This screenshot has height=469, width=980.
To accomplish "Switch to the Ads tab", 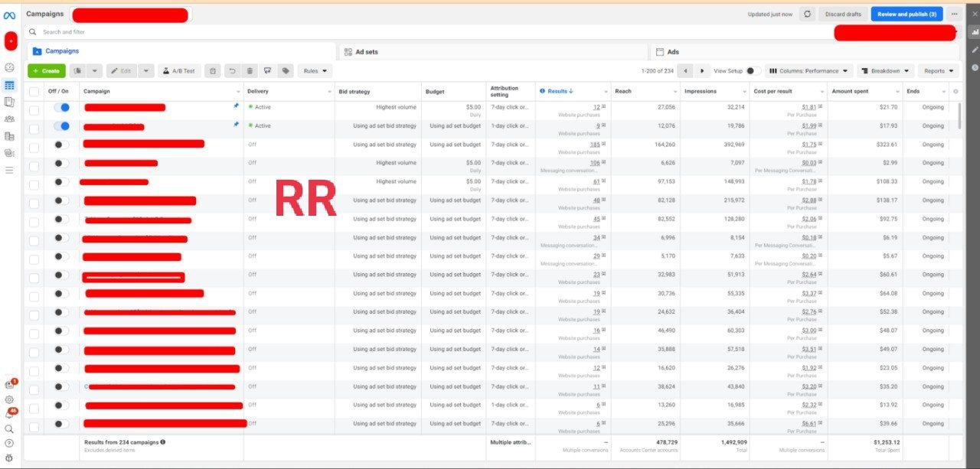I will coord(672,52).
